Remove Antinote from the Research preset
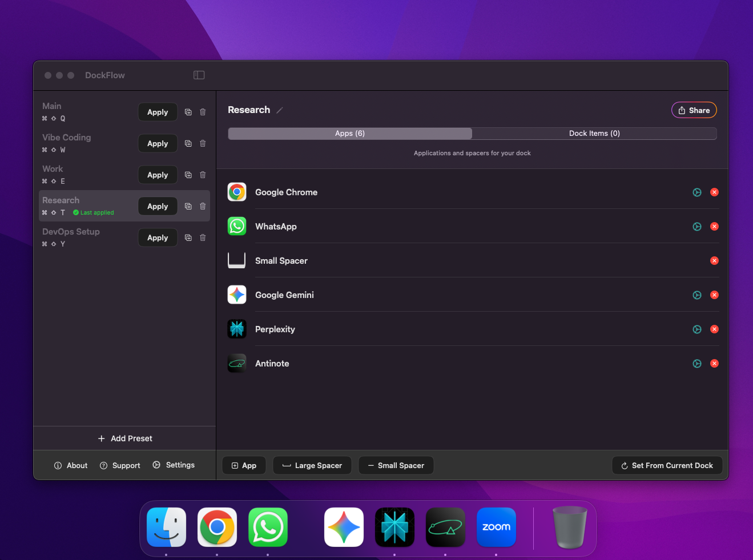Screen dimensions: 753x560 (714, 363)
